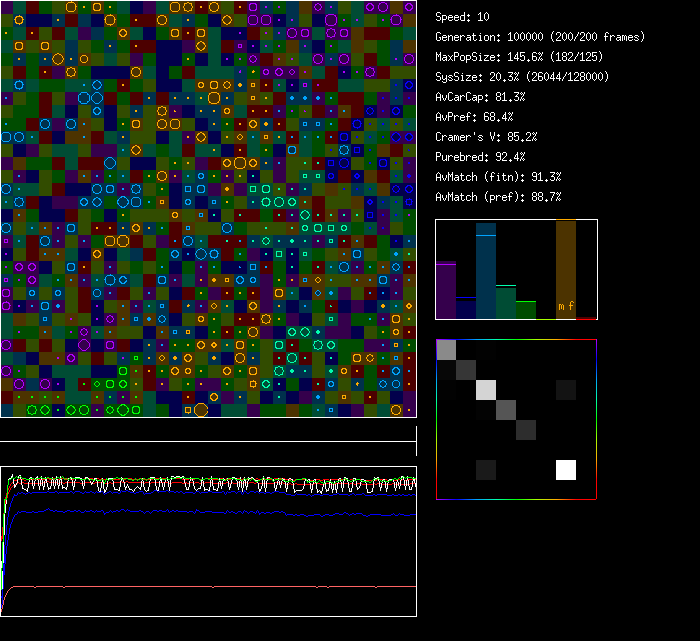Click the tall orange histogram bar
Screen dimensions: 700x641
(x=566, y=268)
